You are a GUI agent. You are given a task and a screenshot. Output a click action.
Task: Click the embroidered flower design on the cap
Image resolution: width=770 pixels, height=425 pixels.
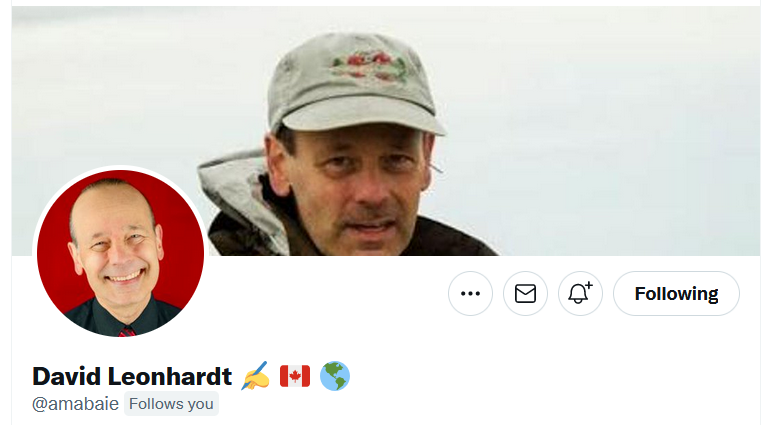[369, 65]
